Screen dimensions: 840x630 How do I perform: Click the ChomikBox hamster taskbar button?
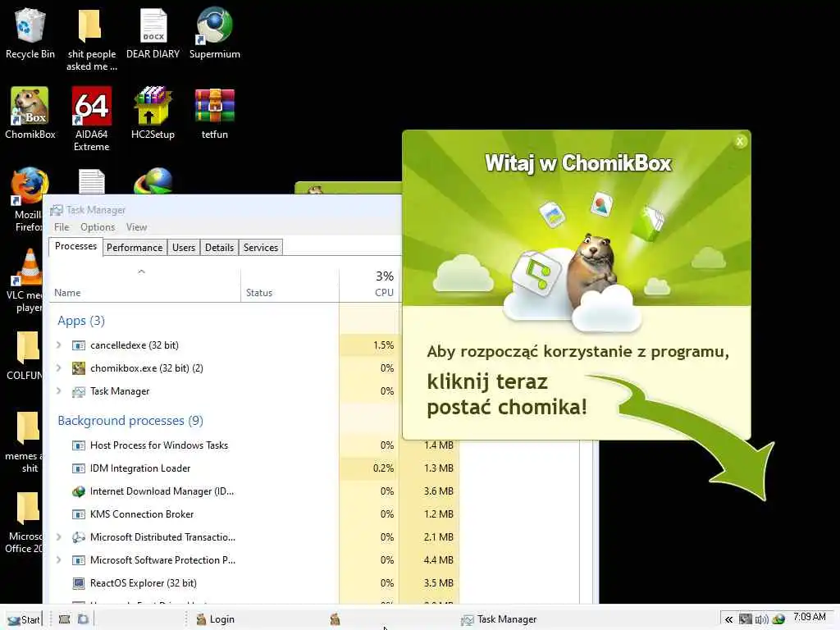coord(335,619)
